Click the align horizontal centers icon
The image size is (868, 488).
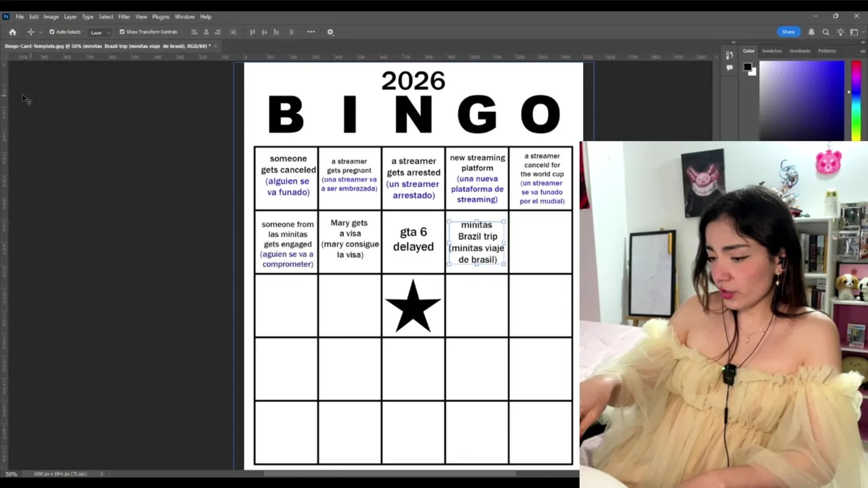pyautogui.click(x=206, y=32)
